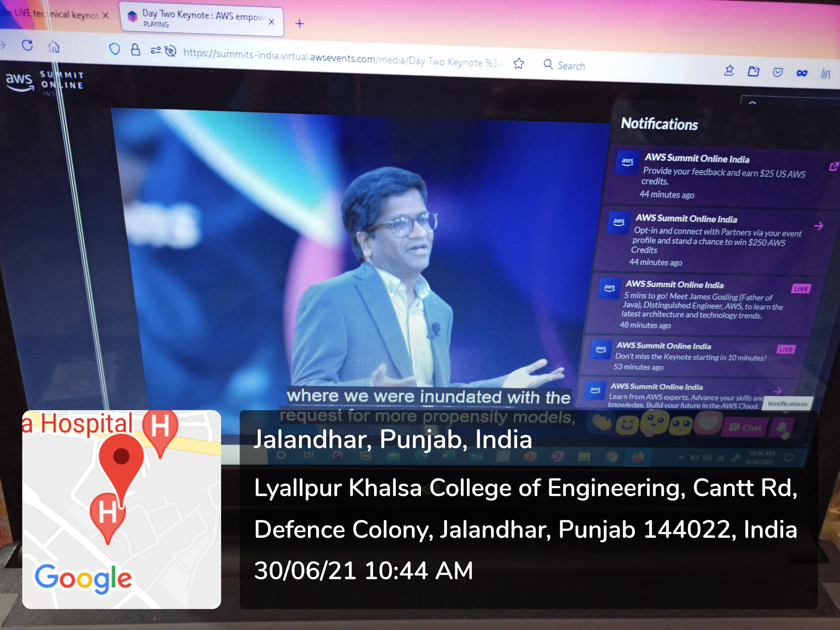Open the Library bookshelf icon
The width and height of the screenshot is (840, 630).
coord(825,74)
